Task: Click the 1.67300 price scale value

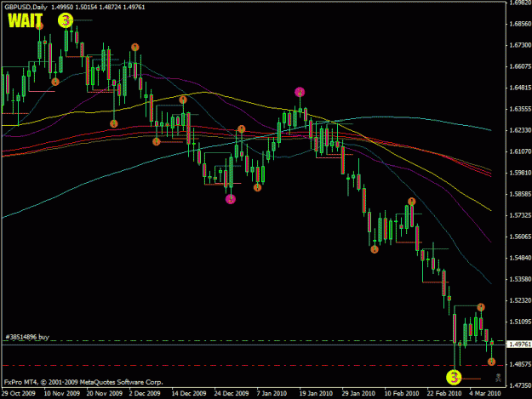Action: tap(520, 45)
